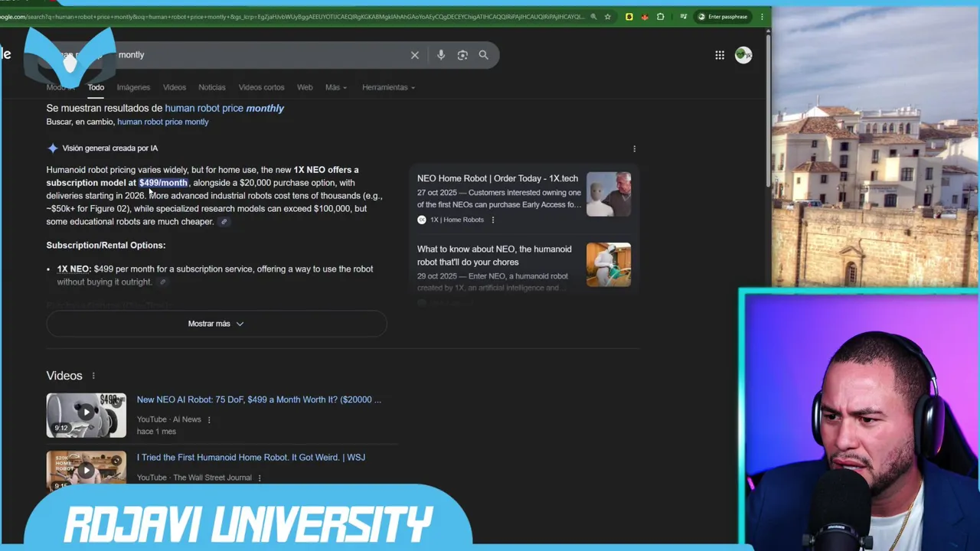The height and width of the screenshot is (551, 980).
Task: Open Chrome's three-dot menu
Action: click(762, 16)
